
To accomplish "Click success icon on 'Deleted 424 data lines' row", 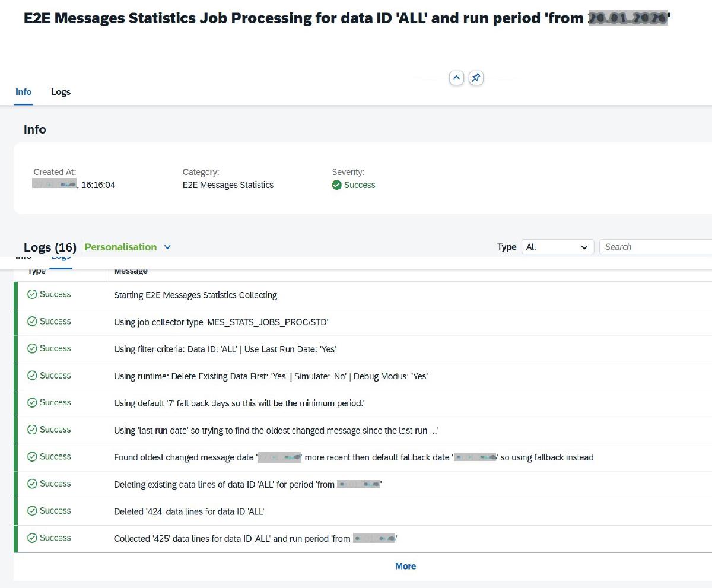I will tap(33, 511).
